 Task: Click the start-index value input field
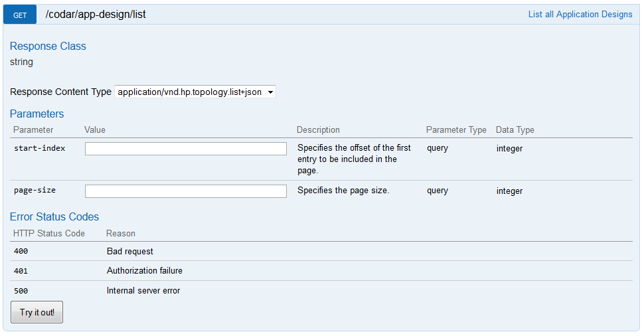(x=186, y=149)
